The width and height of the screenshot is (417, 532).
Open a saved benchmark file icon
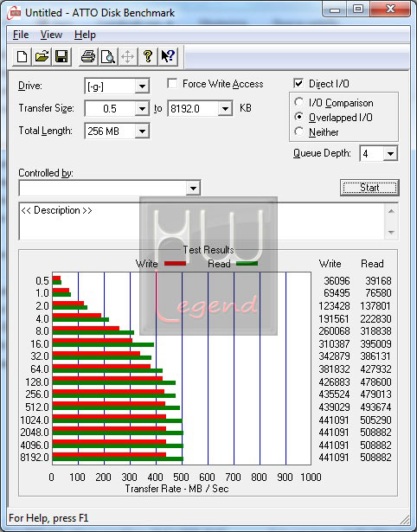(42, 56)
